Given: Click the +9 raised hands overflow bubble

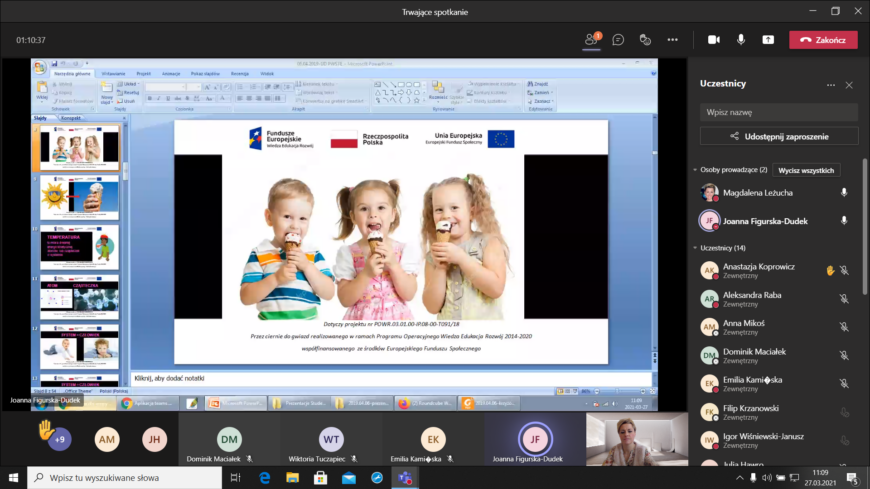Looking at the screenshot, I should [59, 439].
